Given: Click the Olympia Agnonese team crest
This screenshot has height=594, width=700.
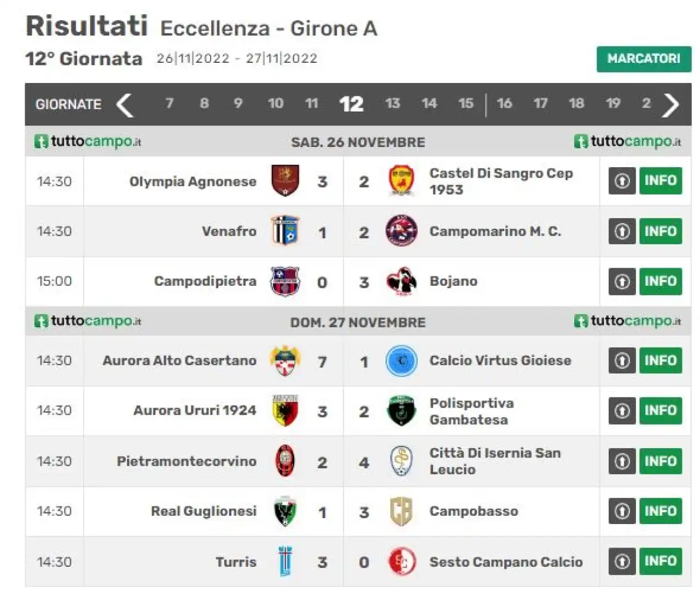Looking at the screenshot, I should (285, 181).
